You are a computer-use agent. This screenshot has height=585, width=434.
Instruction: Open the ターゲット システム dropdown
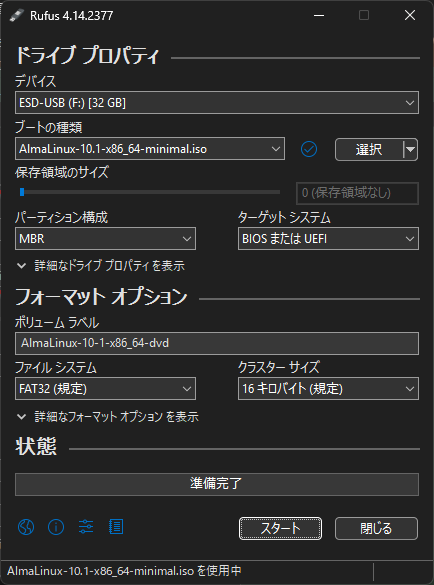pyautogui.click(x=328, y=238)
